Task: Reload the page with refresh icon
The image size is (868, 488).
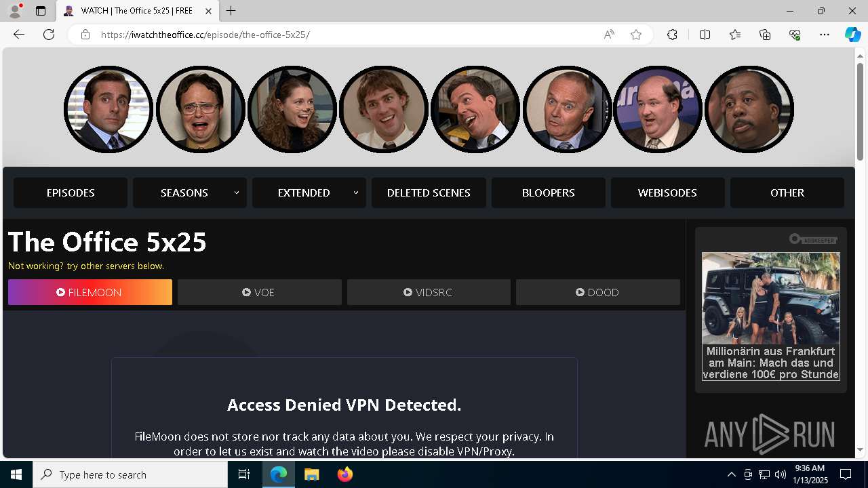Action: [x=49, y=35]
